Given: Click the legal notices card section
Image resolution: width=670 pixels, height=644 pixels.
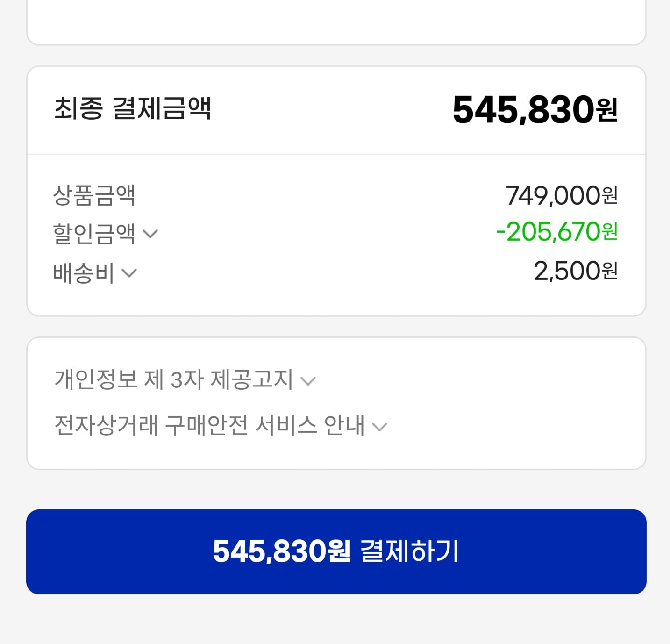Looking at the screenshot, I should click(335, 402).
